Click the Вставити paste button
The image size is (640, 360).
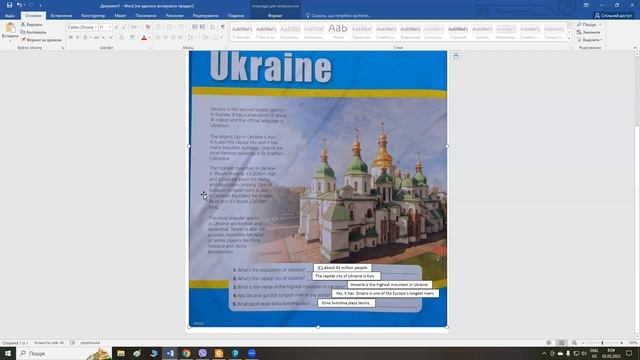pyautogui.click(x=10, y=32)
